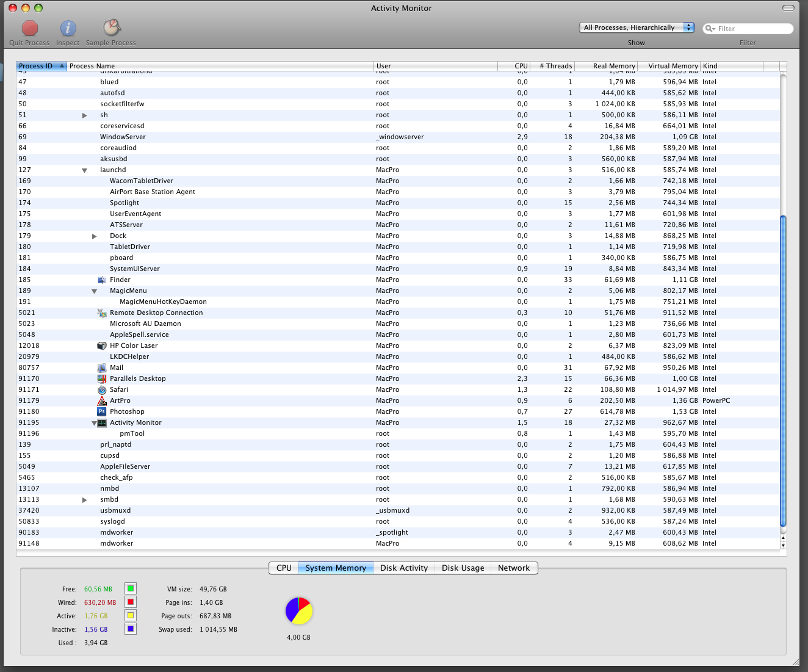Image resolution: width=808 pixels, height=672 pixels.
Task: Sort by User column header
Action: 436,66
